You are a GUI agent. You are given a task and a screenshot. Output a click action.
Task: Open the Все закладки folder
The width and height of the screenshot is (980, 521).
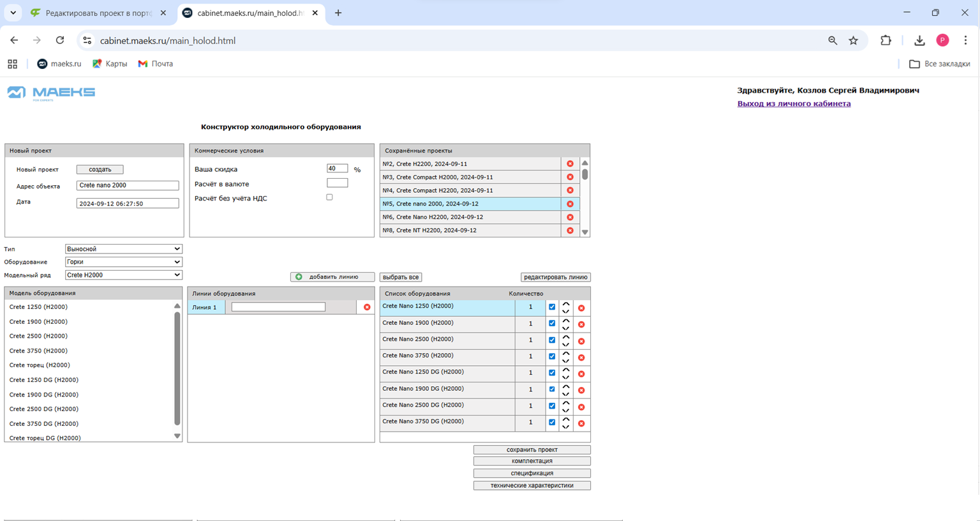940,64
